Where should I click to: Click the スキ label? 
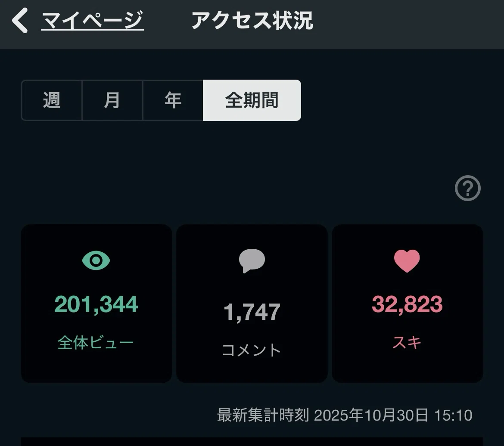pos(407,343)
